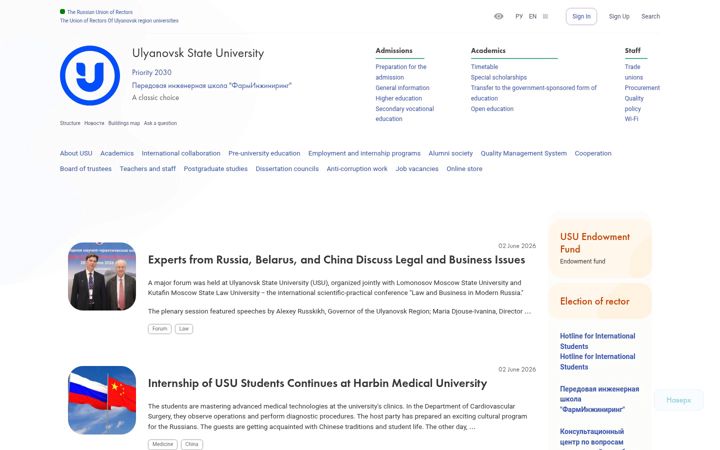Open the Search link in header

(651, 16)
